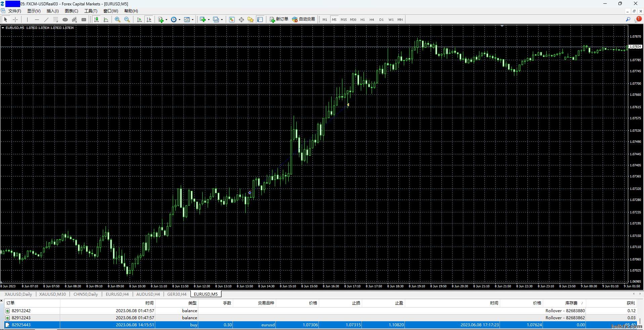Open the profiles icon
This screenshot has height=330, width=644.
216,19
